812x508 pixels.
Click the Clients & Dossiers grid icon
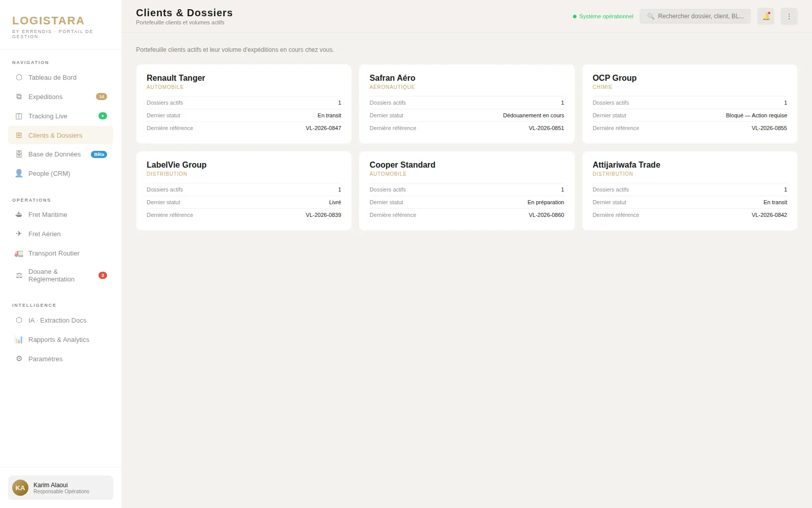click(x=19, y=136)
